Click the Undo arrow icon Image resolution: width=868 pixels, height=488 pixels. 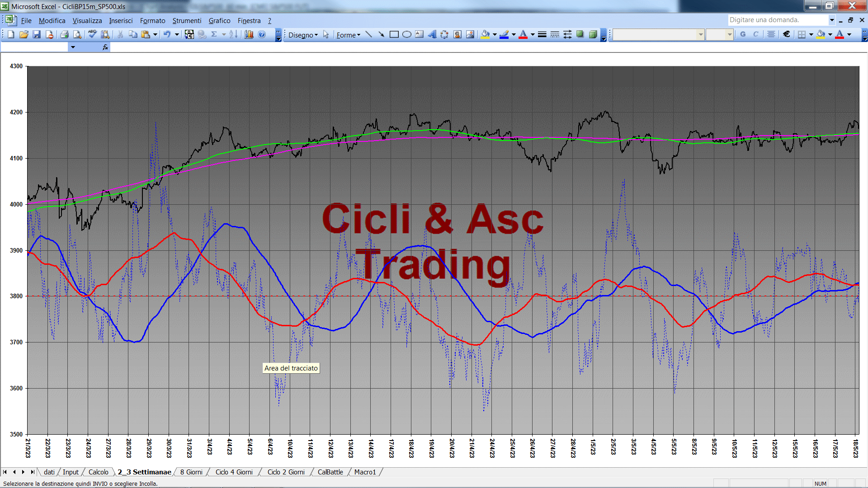pyautogui.click(x=167, y=34)
